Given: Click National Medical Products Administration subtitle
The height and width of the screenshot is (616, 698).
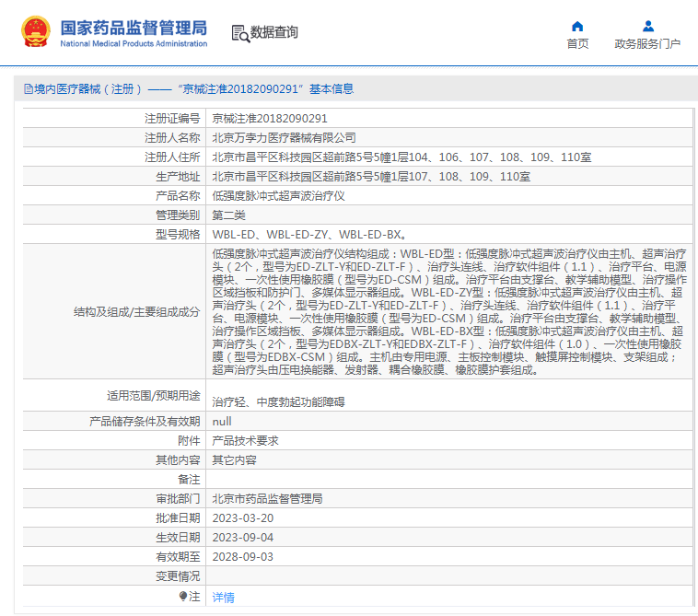Looking at the screenshot, I should (134, 43).
